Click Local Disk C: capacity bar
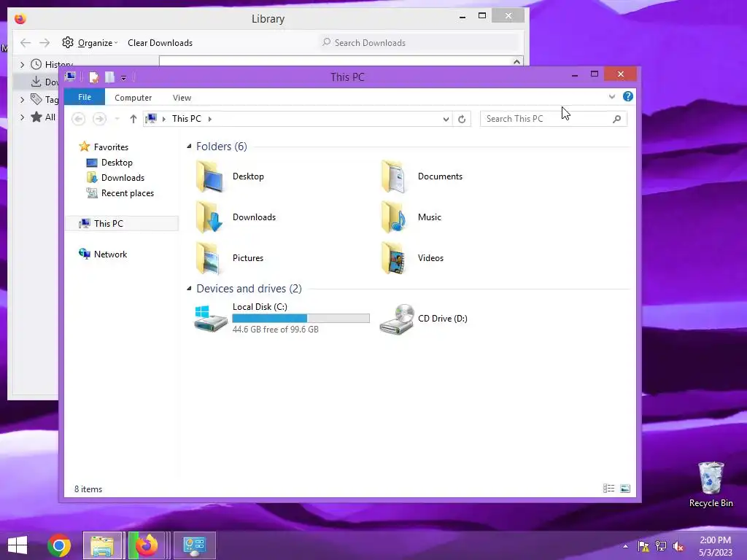Image resolution: width=747 pixels, height=560 pixels. tap(301, 318)
